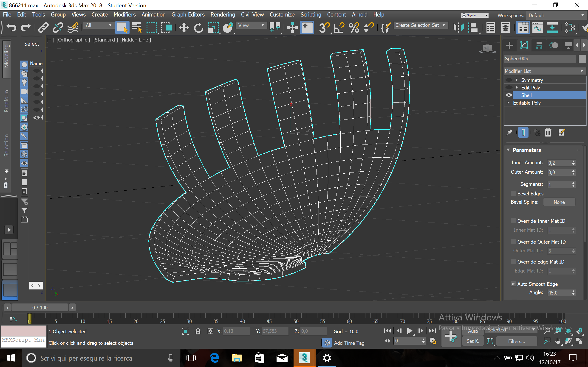
Task: Expand the Editable Poly stack entry
Action: click(508, 103)
